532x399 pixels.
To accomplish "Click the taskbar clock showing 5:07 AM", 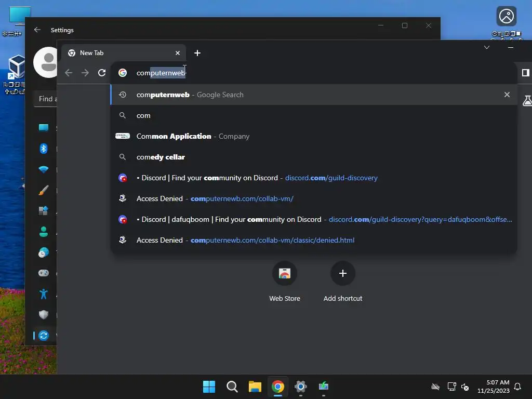I will 494,387.
